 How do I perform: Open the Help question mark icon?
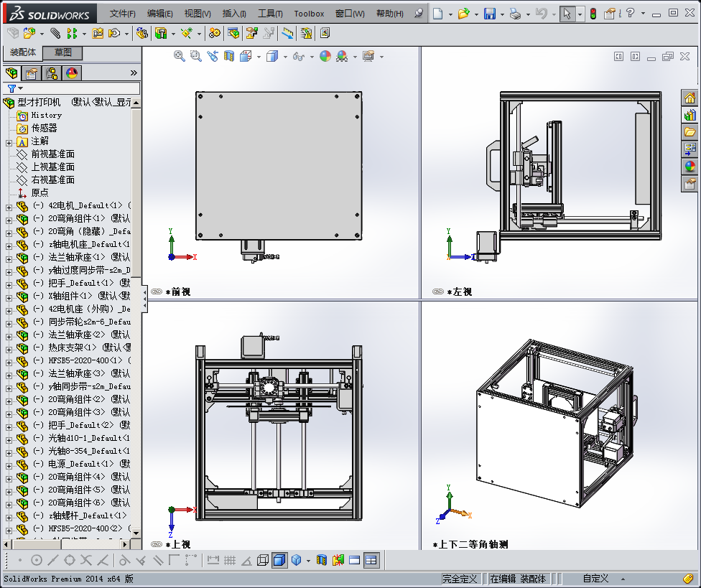631,14
